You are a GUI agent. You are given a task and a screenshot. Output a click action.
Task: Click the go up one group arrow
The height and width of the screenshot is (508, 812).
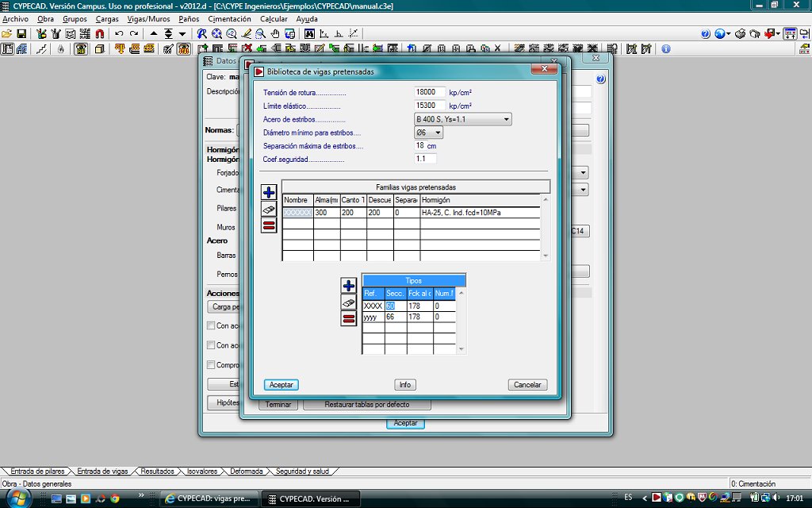(x=154, y=34)
